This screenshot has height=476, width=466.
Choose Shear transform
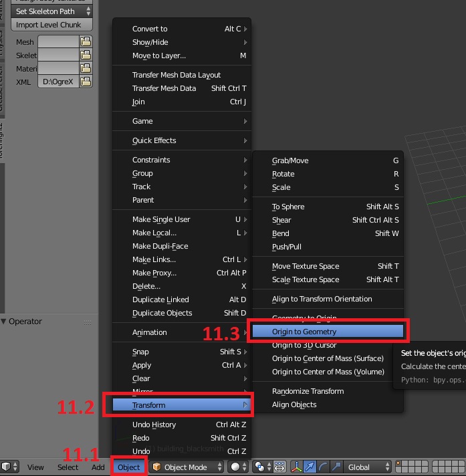click(x=328, y=220)
